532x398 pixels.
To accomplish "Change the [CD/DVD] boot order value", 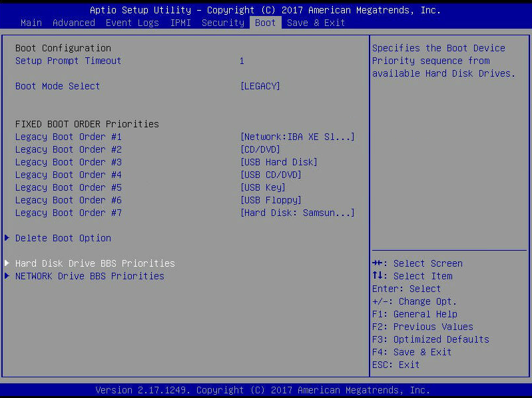I will (x=260, y=149).
